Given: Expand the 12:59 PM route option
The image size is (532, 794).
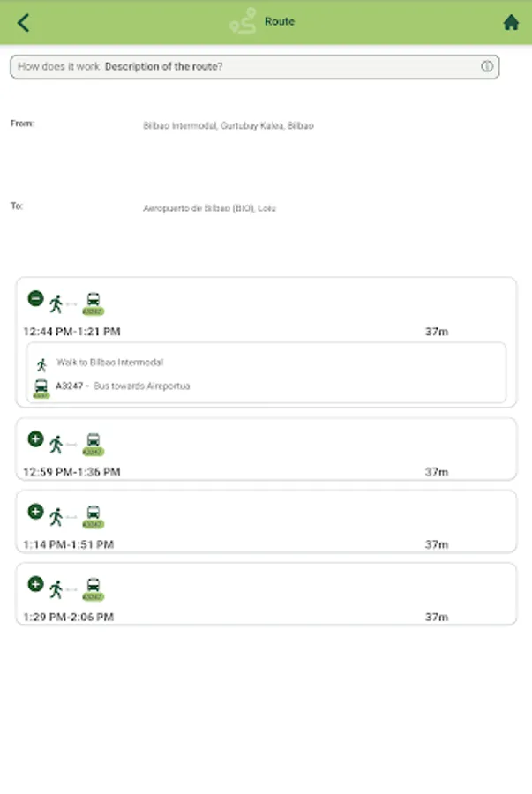Looking at the screenshot, I should click(35, 438).
